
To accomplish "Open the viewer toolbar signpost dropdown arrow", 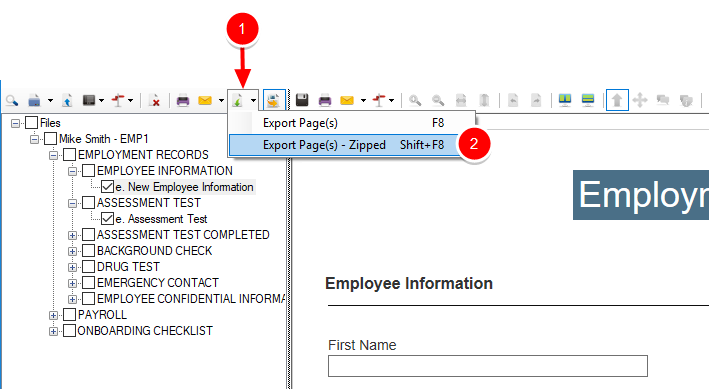I will point(392,100).
